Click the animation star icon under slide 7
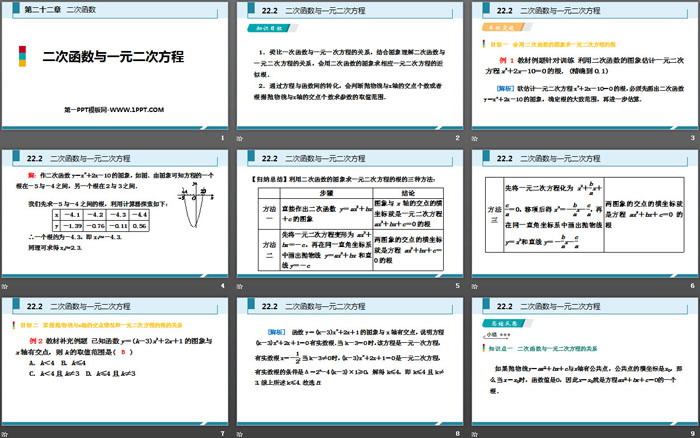The image size is (700, 438). tap(4, 434)
